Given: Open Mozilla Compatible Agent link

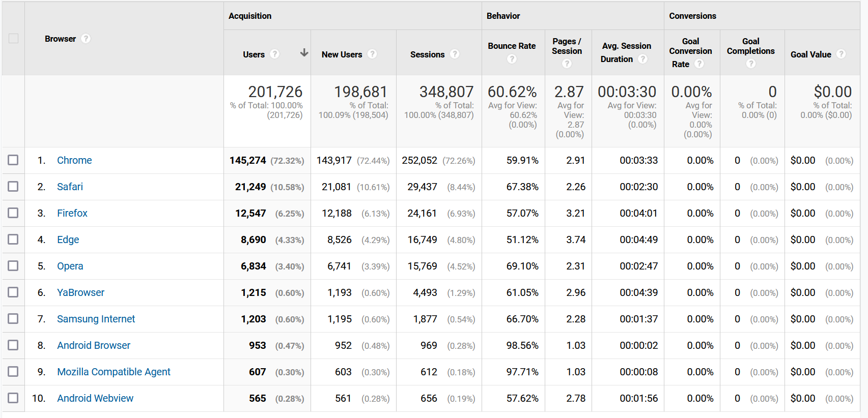Looking at the screenshot, I should [x=114, y=372].
